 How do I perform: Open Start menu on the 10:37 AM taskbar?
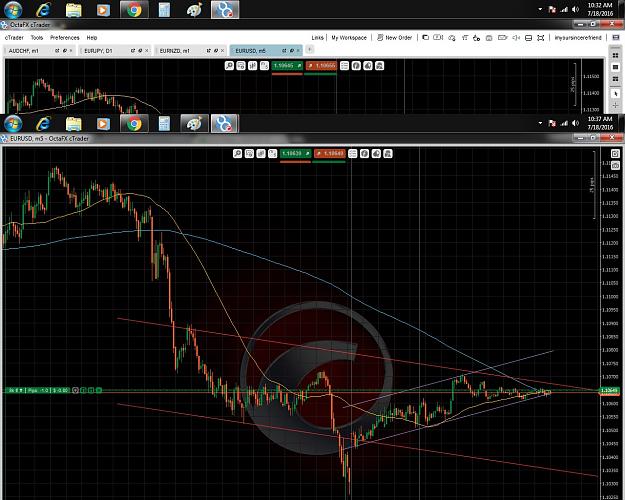13,124
